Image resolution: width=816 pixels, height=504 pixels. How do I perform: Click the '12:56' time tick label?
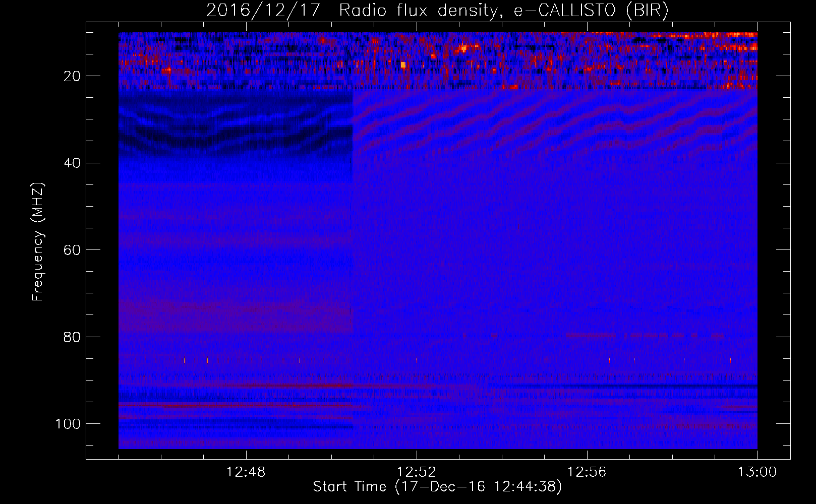pyautogui.click(x=587, y=472)
